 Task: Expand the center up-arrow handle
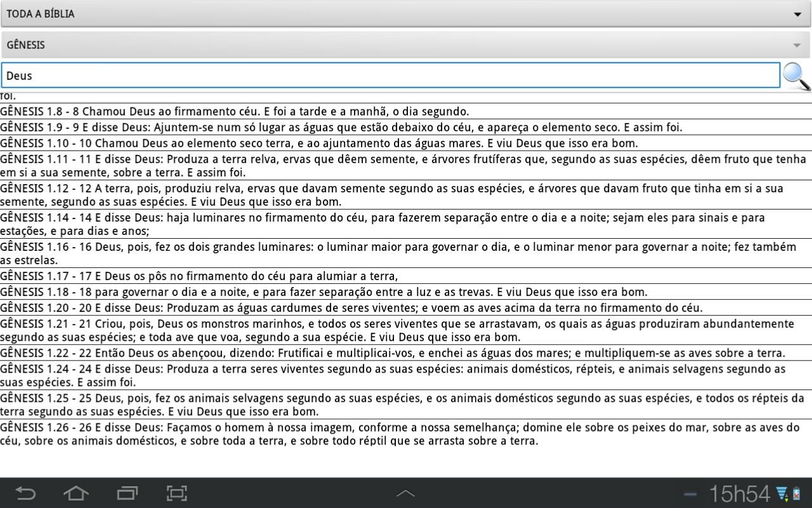(x=405, y=493)
